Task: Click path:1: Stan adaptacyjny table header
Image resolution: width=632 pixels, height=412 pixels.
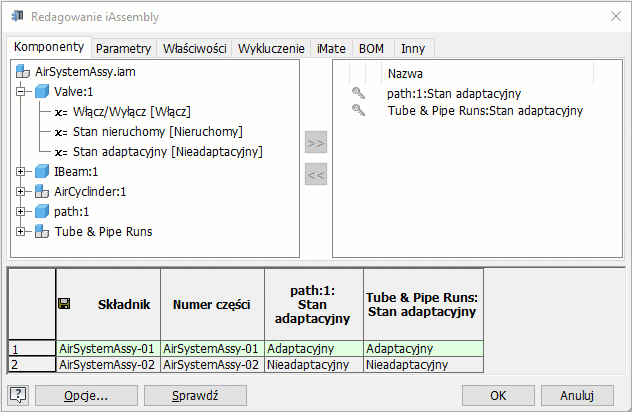Action: click(314, 304)
